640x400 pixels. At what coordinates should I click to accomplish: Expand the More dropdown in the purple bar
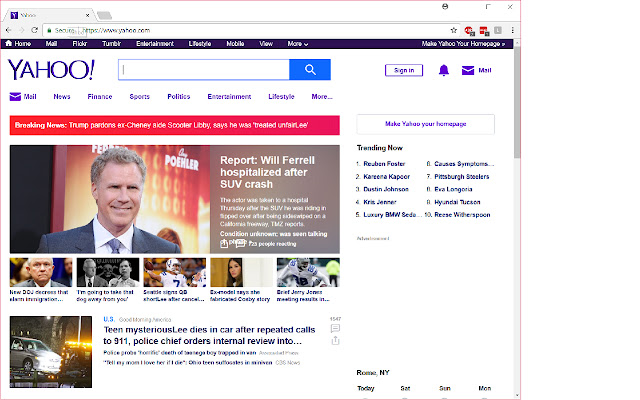click(298, 44)
